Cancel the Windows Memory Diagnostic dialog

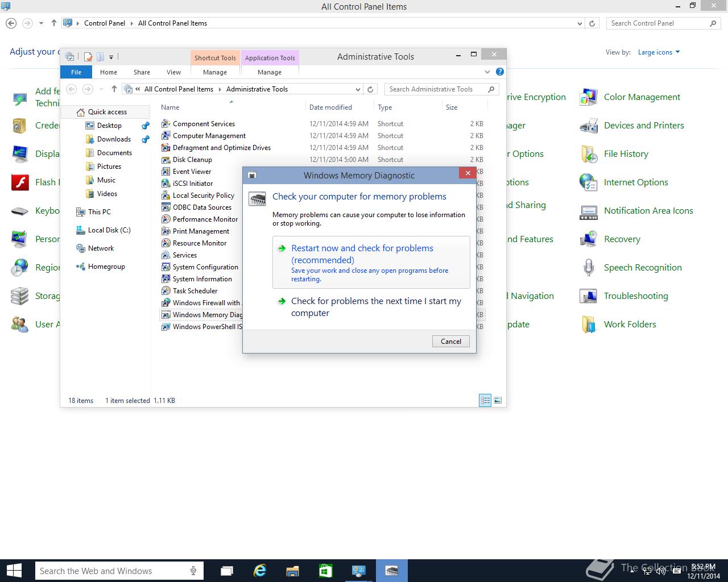451,341
